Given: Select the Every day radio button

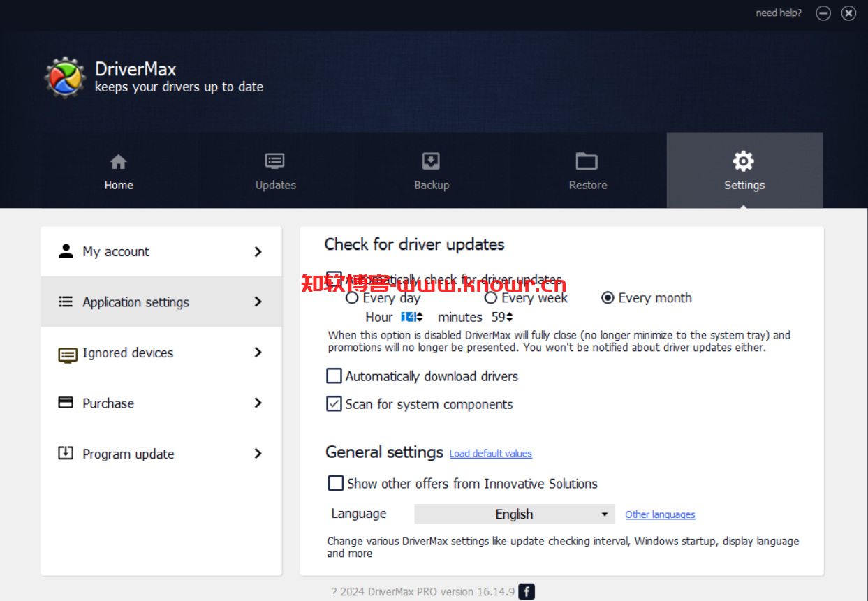Looking at the screenshot, I should 353,298.
